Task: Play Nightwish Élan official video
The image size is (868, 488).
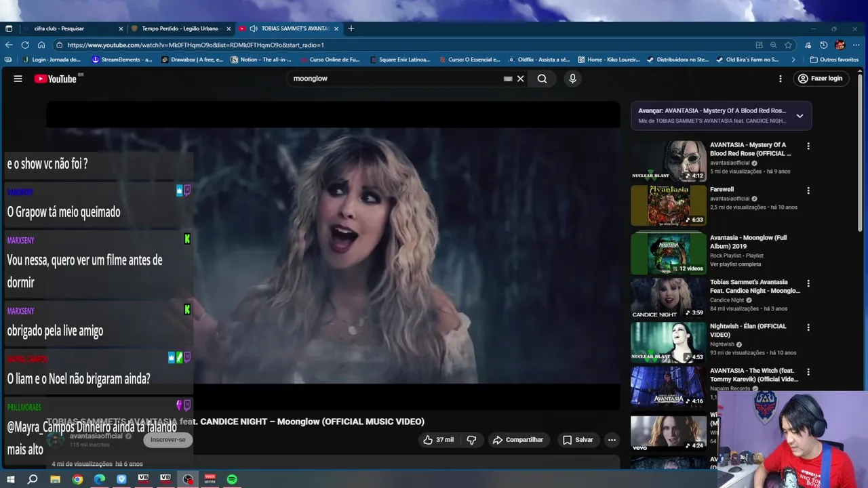Action: click(669, 342)
